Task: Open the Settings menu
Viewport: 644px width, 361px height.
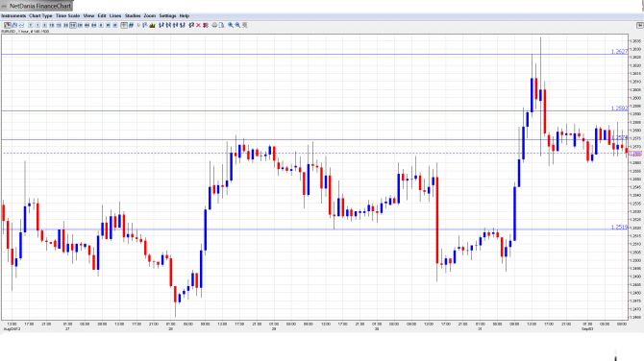Action: click(167, 16)
